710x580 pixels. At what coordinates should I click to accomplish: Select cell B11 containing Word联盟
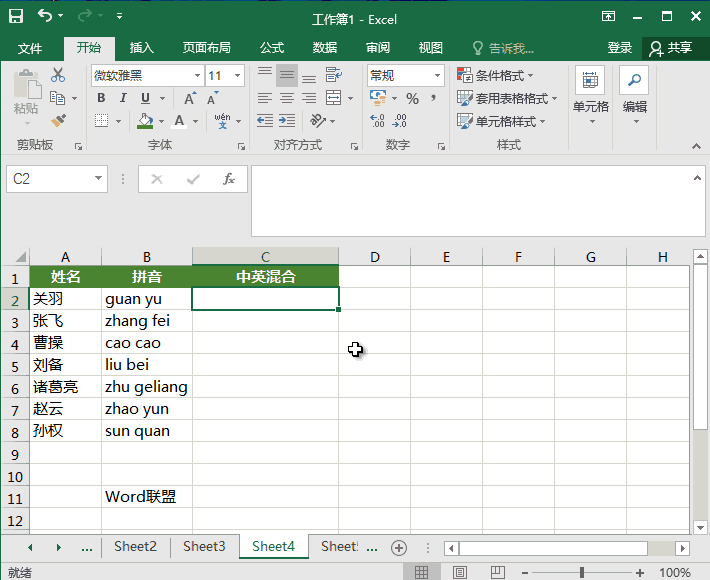146,497
